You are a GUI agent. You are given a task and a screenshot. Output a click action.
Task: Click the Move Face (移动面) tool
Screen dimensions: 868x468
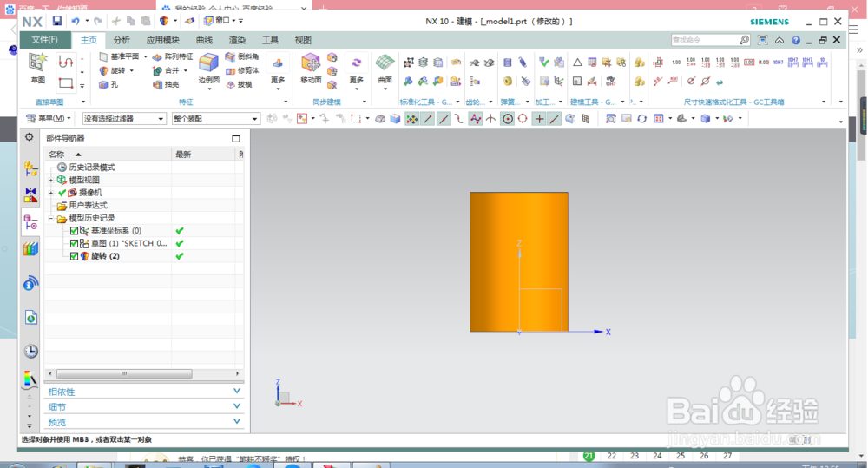click(x=311, y=68)
